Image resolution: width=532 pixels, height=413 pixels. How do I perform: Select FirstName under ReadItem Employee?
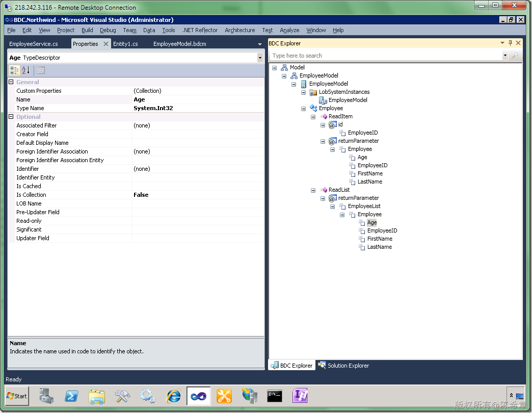(370, 173)
